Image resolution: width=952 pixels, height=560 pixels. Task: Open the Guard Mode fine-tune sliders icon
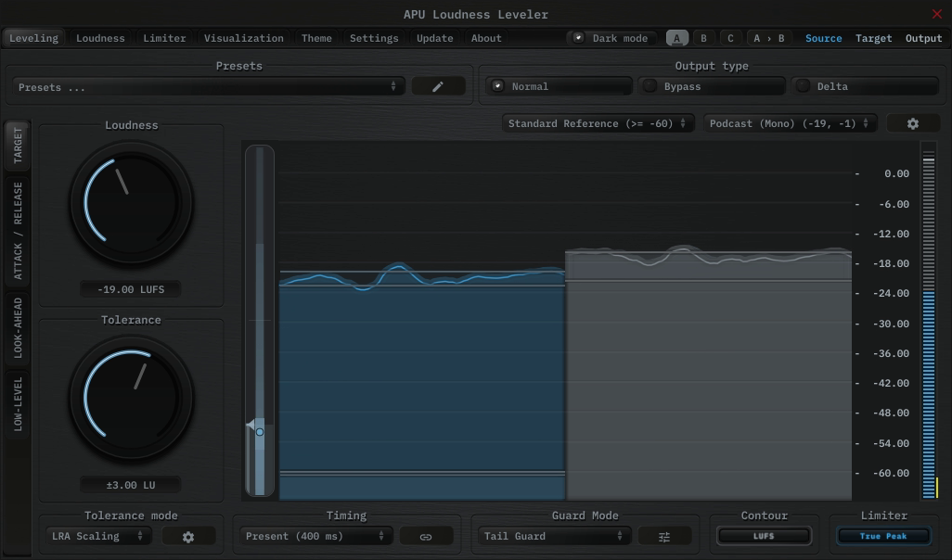(x=665, y=535)
